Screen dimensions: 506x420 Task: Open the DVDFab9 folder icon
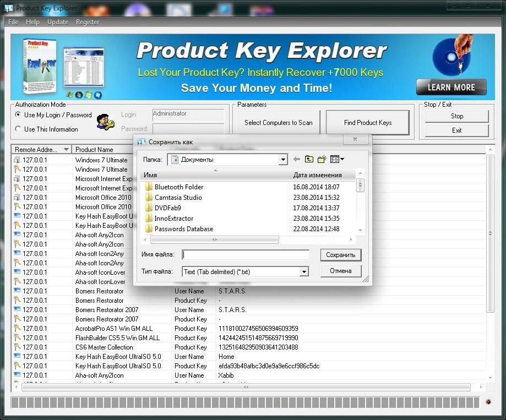coord(149,208)
